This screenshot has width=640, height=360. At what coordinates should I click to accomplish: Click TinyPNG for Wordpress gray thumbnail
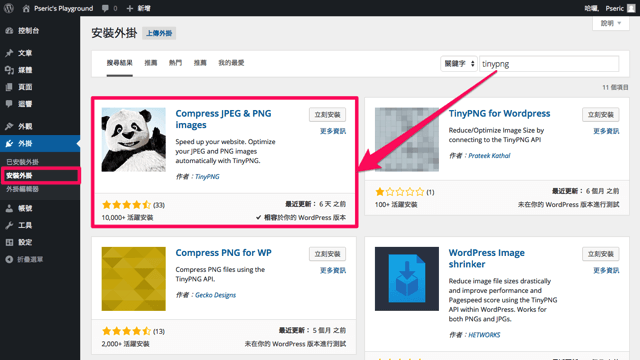tap(407, 140)
